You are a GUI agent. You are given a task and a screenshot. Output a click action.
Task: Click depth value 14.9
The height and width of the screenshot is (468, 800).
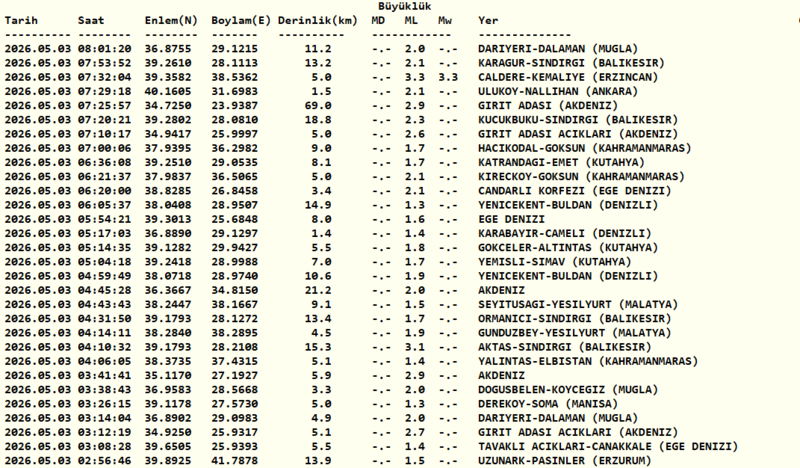tap(318, 205)
